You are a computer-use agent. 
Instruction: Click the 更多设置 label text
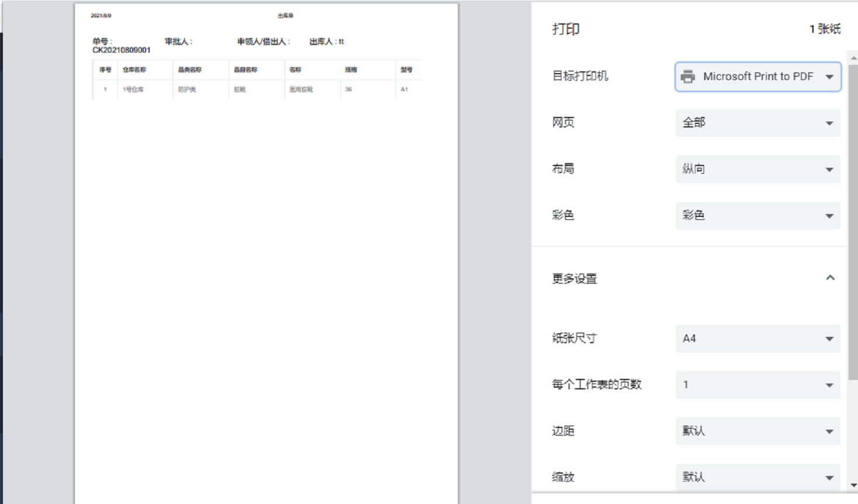574,278
